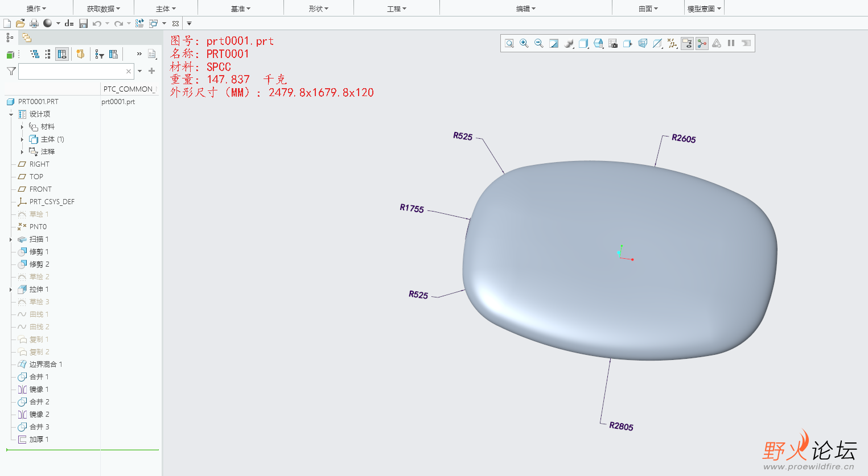Screen dimensions: 868x476
Task: Expand the 材料 tree node
Action: point(22,127)
